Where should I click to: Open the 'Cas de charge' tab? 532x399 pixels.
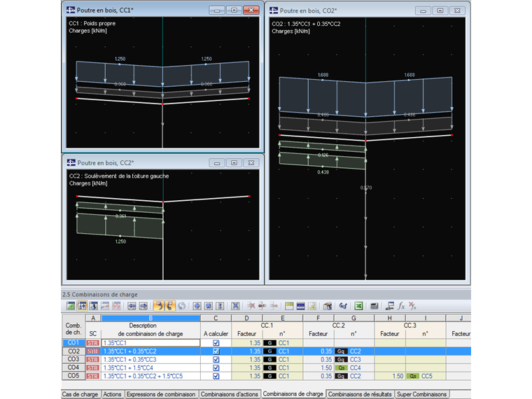(80, 394)
